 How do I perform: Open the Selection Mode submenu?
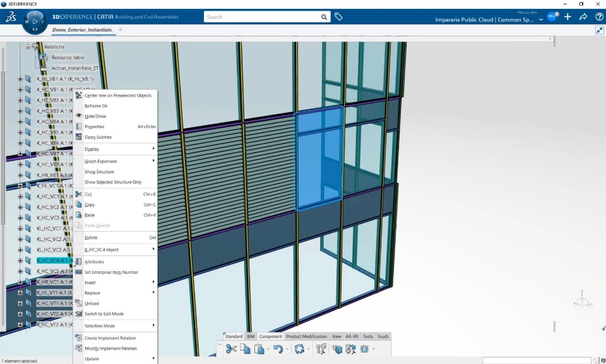[115, 326]
